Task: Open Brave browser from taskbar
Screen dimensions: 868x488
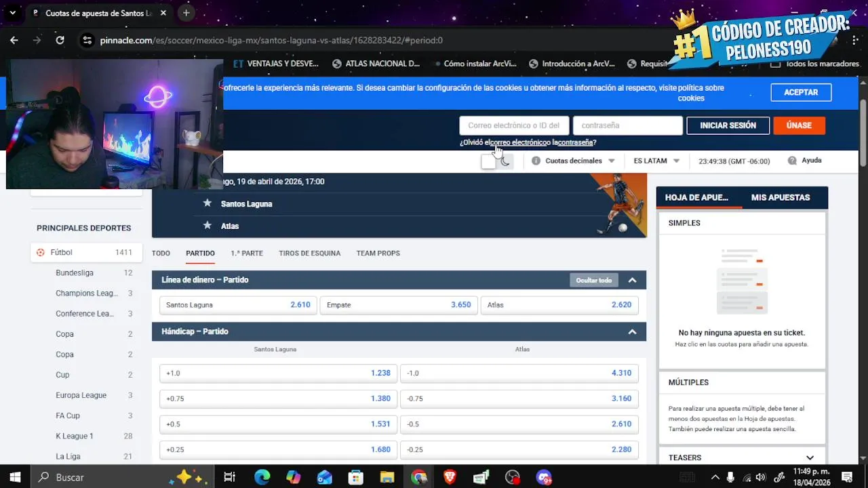Action: pos(450,477)
